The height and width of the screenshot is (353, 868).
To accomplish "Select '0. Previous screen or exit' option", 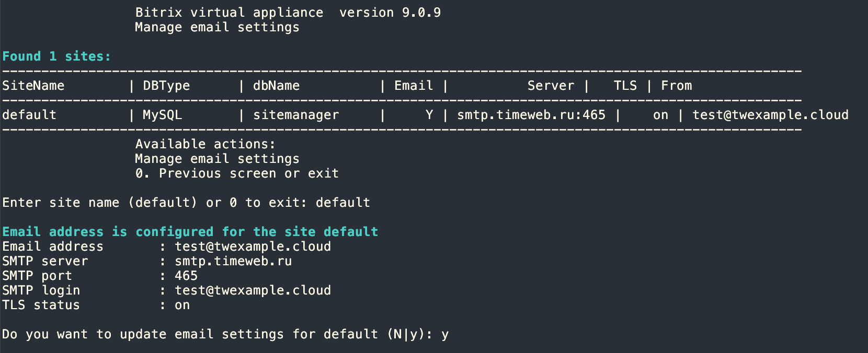I will click(x=237, y=173).
